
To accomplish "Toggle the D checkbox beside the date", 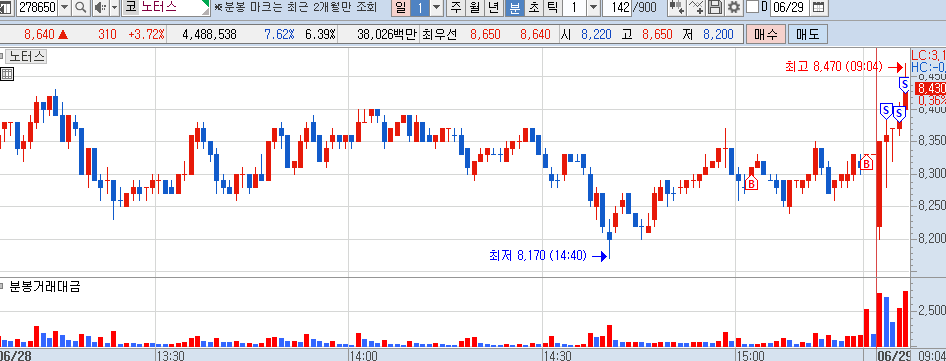I will 752,8.
